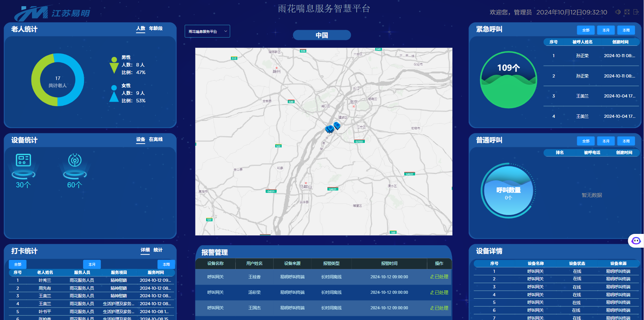
Task: Click 被呼人姓名 header in 紧急呼叫
Action: (x=583, y=42)
